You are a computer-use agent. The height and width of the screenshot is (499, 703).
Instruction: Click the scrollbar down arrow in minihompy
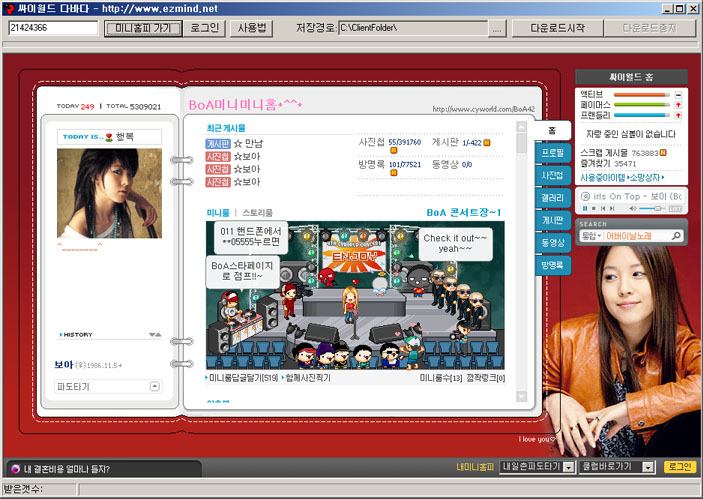(x=521, y=396)
